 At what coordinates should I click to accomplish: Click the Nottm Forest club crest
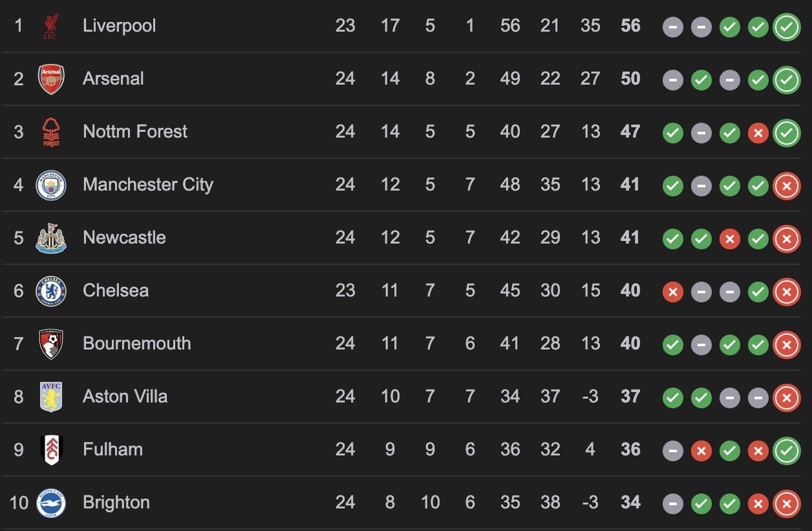click(x=50, y=132)
